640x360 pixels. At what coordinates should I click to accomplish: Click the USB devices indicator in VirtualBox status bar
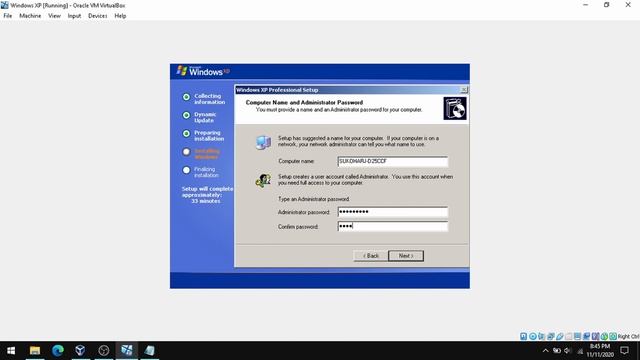click(x=560, y=336)
